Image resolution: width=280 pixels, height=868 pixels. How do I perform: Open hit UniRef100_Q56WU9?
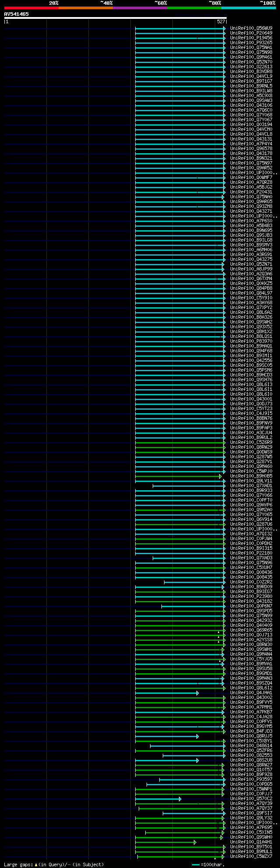point(251,28)
